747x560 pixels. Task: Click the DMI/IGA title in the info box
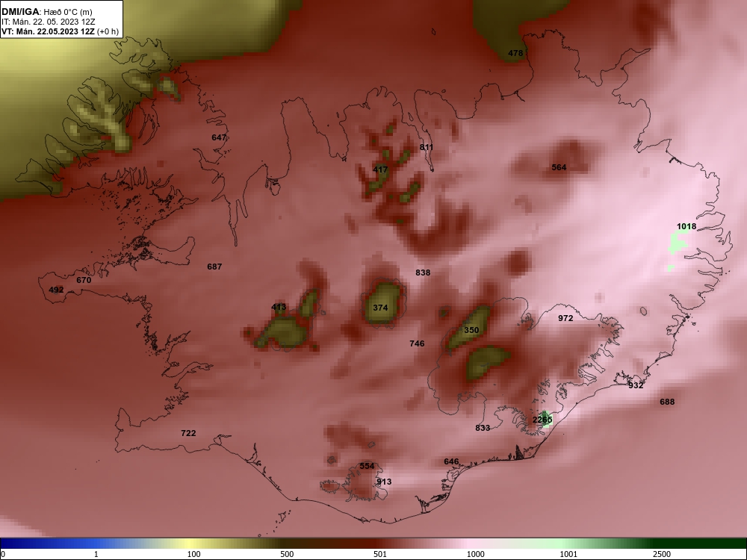(20, 12)
